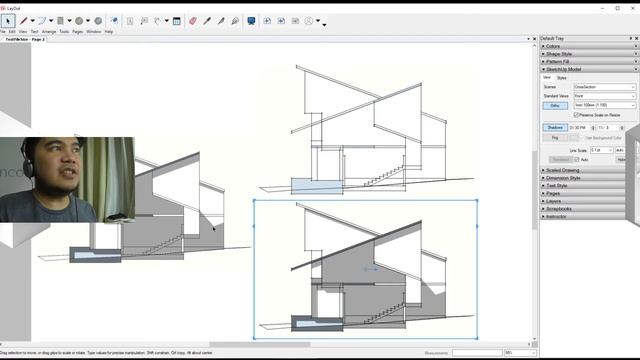Select the Rectangle shape tool
Viewport: 640px width, 360px height.
[60, 21]
